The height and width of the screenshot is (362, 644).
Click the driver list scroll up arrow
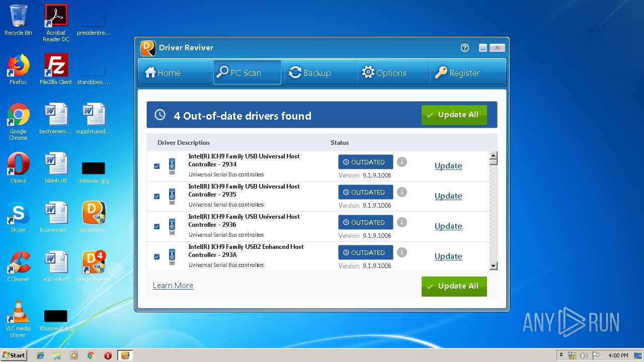coord(494,155)
